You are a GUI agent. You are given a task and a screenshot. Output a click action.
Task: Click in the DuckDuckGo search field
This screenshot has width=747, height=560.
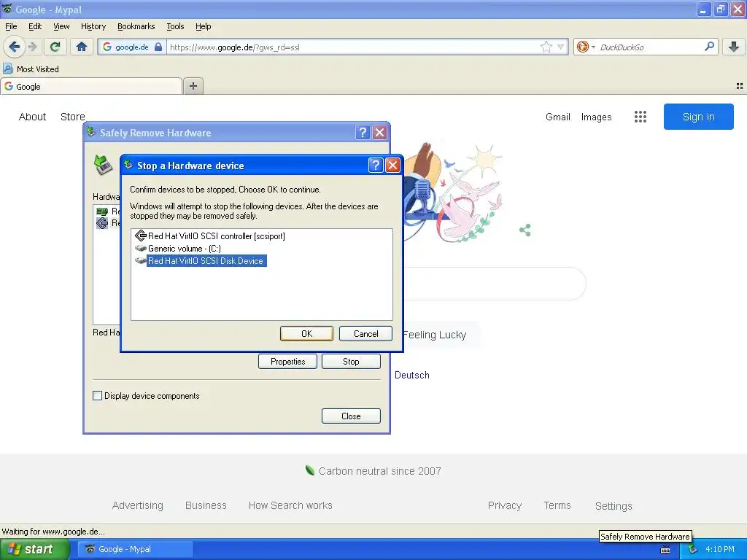[650, 47]
